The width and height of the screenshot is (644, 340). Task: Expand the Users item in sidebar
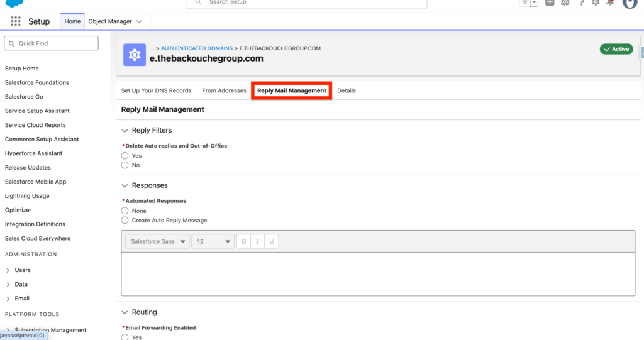[x=8, y=270]
